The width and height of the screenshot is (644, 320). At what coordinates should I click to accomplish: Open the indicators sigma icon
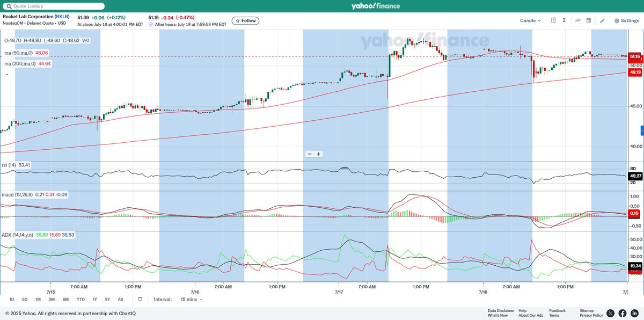coord(564,20)
